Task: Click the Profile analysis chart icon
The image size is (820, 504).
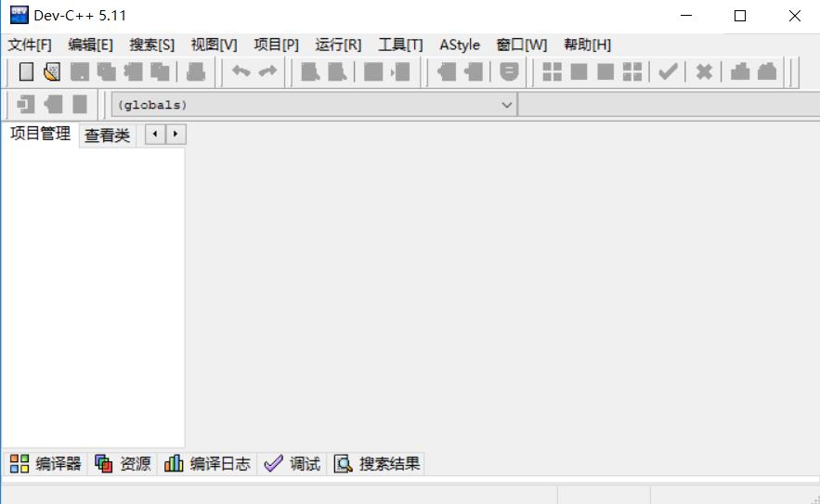Action: [x=740, y=71]
